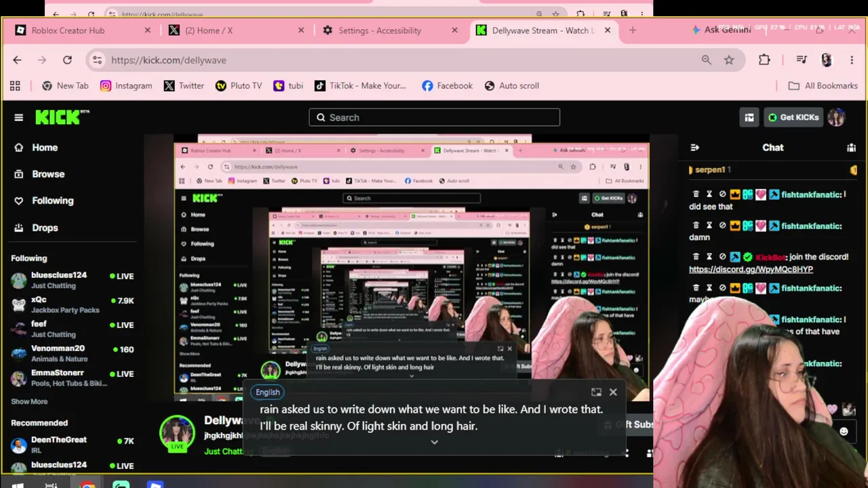
Task: Open the All Bookmarks folder
Action: [x=823, y=85]
